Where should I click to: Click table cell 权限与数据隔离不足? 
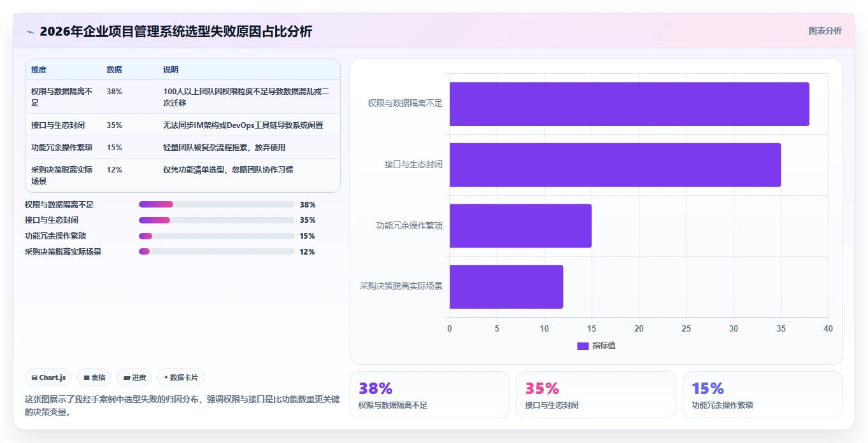[x=62, y=97]
